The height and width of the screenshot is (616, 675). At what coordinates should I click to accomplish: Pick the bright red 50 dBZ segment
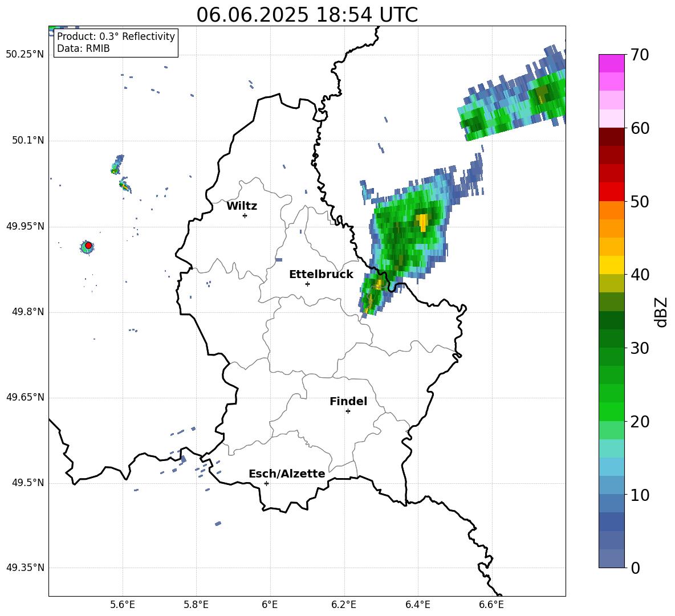click(611, 192)
